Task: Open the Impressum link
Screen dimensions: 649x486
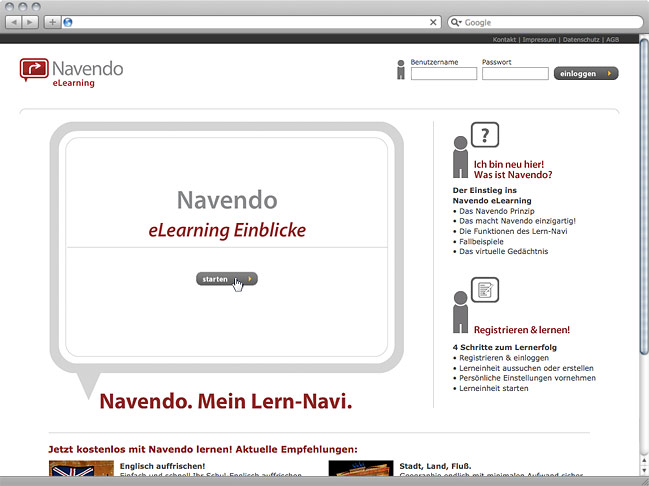Action: tap(539, 39)
